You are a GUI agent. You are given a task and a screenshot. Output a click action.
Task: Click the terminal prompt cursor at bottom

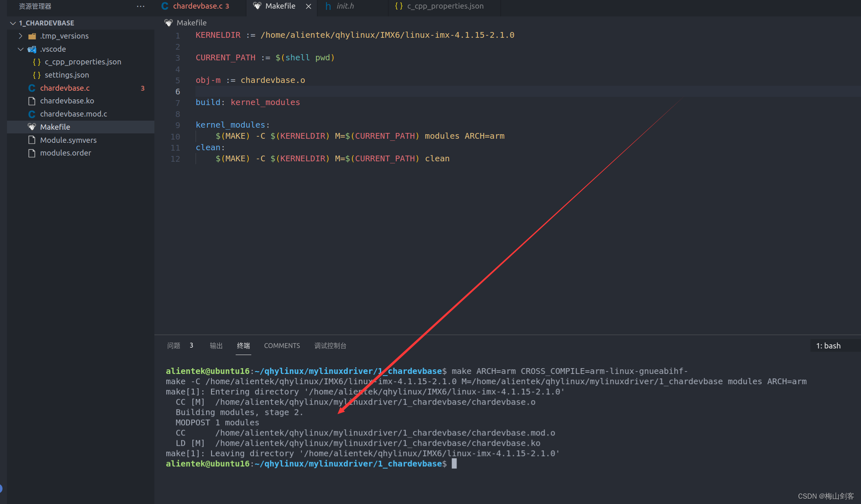[x=454, y=463]
